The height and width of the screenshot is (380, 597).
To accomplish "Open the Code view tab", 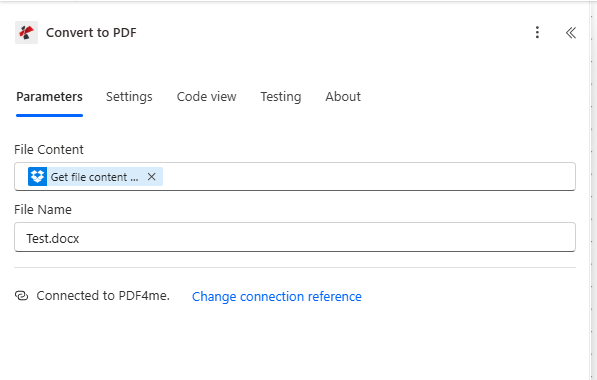I will 206,97.
